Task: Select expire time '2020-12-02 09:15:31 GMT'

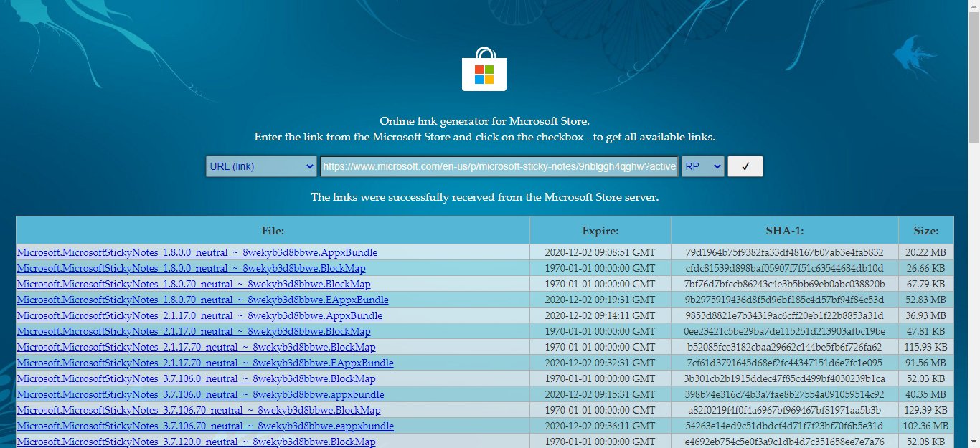Action: click(600, 394)
